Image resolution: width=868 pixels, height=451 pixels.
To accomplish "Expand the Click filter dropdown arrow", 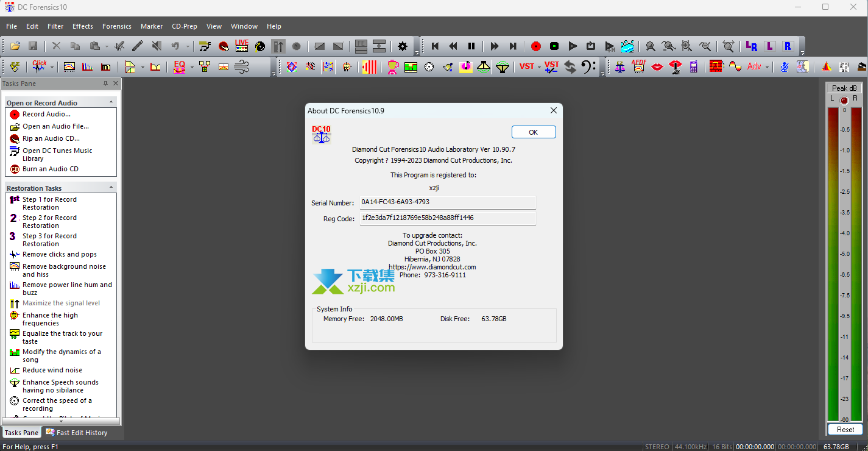I will click(52, 67).
